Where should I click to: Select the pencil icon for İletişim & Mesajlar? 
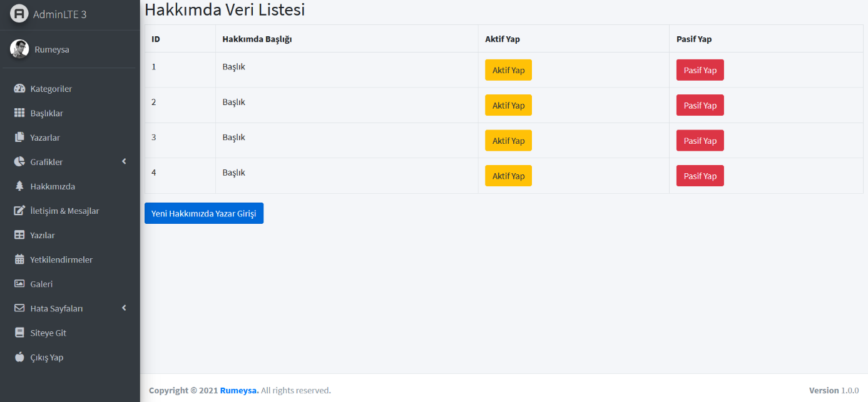[x=19, y=211]
